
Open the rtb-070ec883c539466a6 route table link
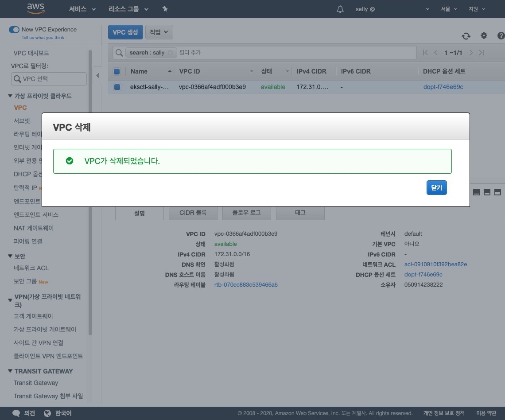246,285
